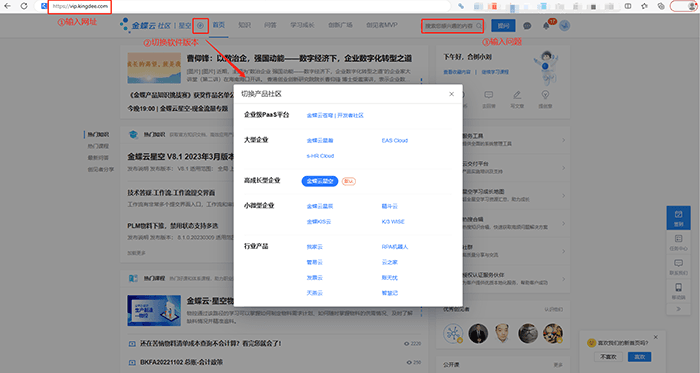Open the notification bell icon

[546, 26]
